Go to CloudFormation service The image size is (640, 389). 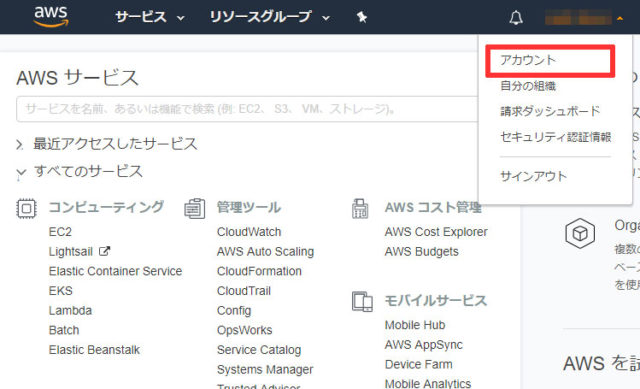pos(259,271)
